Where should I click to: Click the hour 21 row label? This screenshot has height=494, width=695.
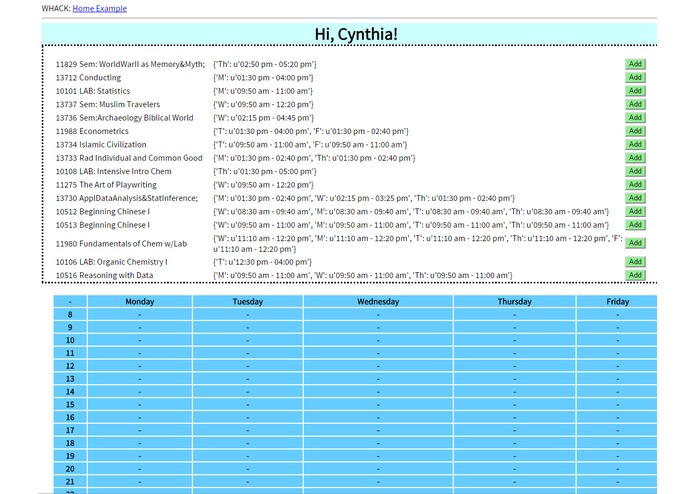pos(70,482)
